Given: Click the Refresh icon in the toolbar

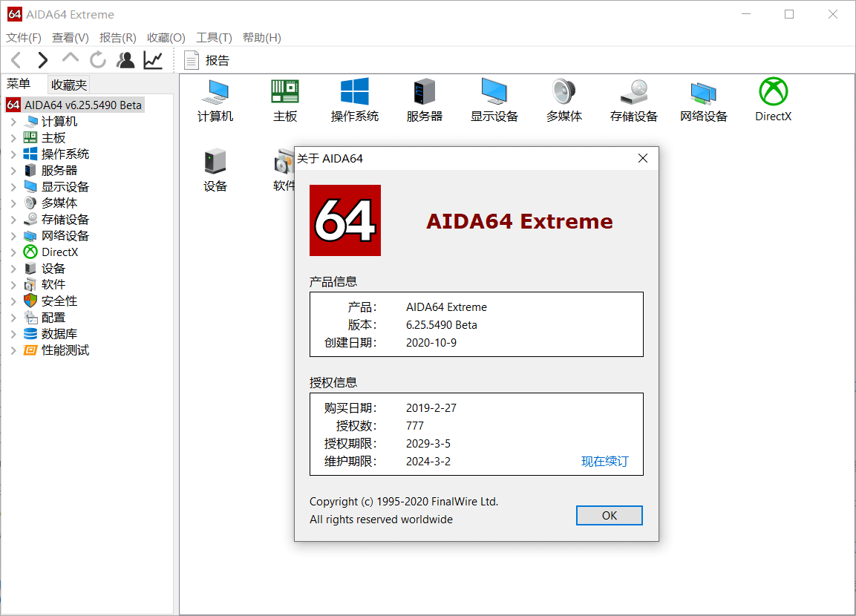Looking at the screenshot, I should tap(98, 60).
